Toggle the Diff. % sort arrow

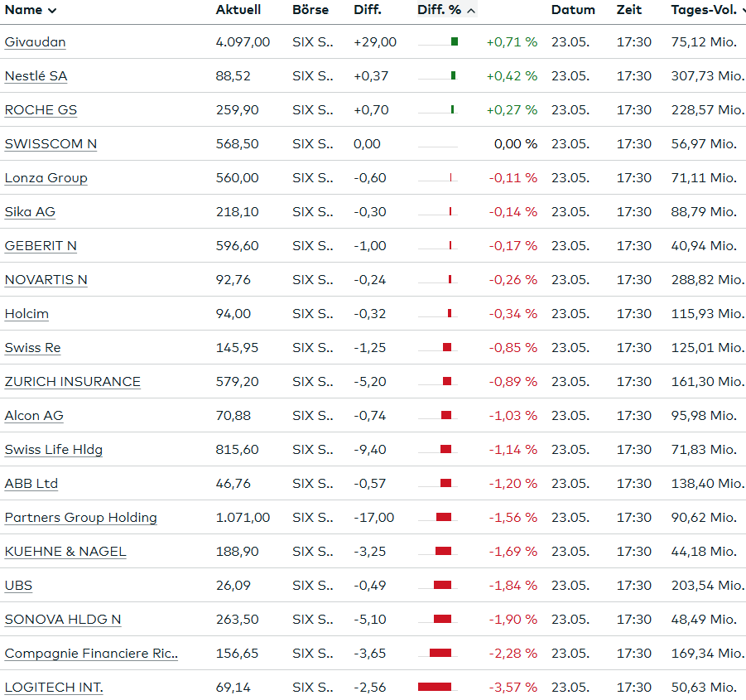(470, 11)
